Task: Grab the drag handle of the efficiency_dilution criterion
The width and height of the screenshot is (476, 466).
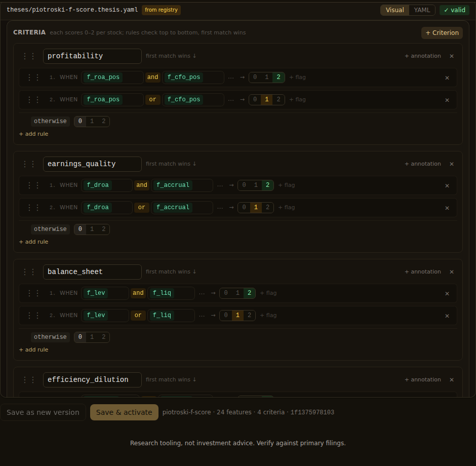Action: click(x=29, y=379)
